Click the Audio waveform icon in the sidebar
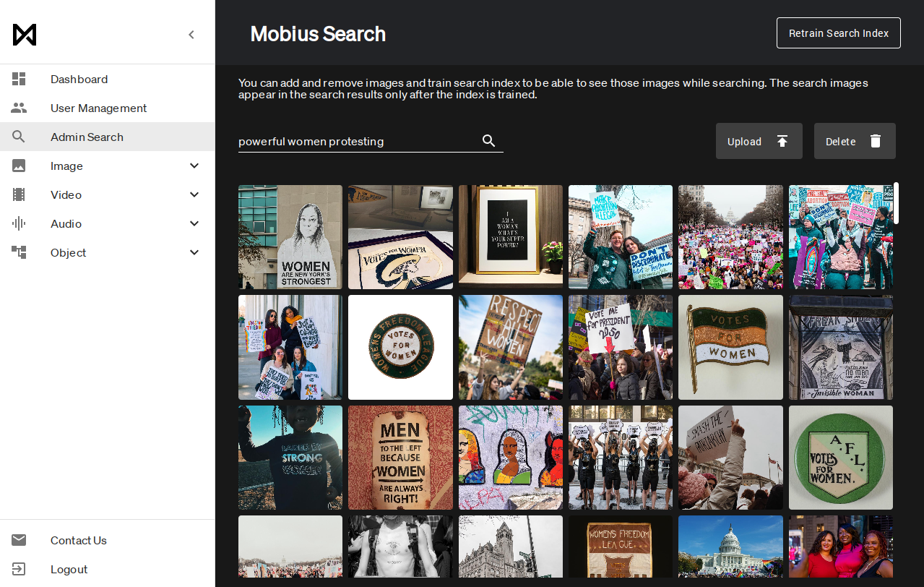 pyautogui.click(x=19, y=224)
